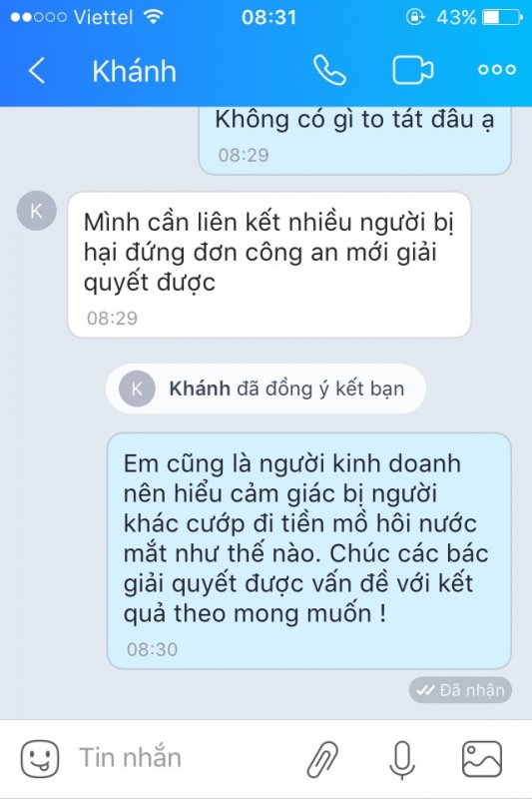Tap the message about liên kết nhiều người
Viewport: 532px width, 799px height.
268,265
